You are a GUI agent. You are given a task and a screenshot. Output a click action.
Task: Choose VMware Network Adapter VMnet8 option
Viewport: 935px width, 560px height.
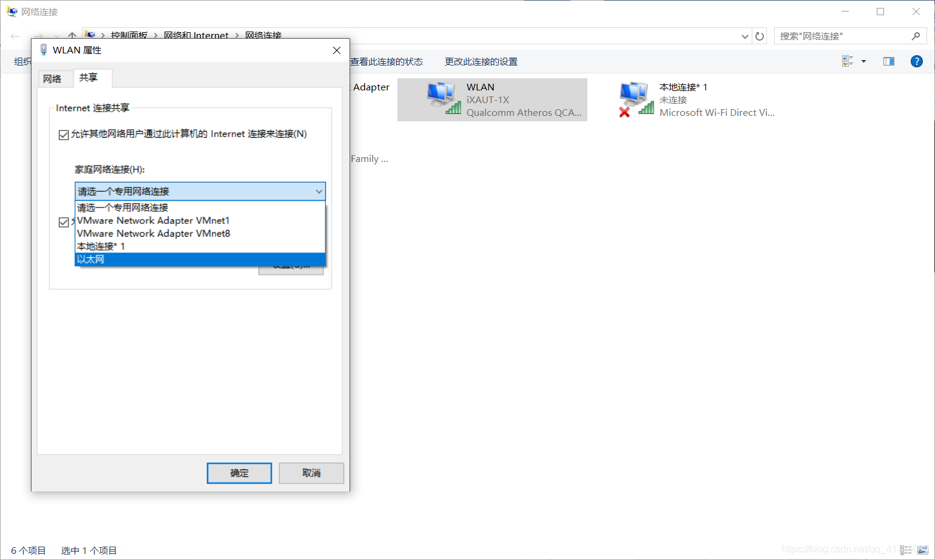pos(200,234)
